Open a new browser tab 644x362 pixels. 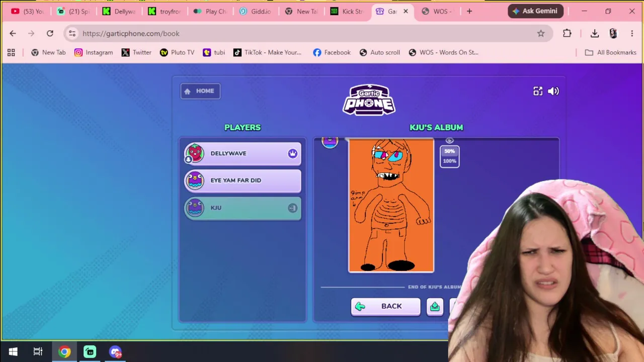click(x=469, y=12)
